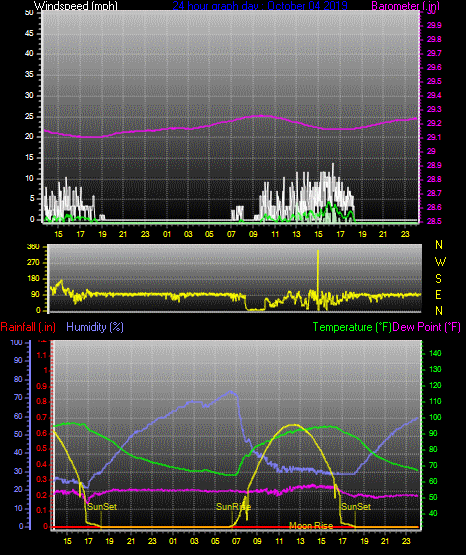Viewport: 466px width, 555px height.
Task: Click the Moon Rise marker label
Action: click(311, 526)
